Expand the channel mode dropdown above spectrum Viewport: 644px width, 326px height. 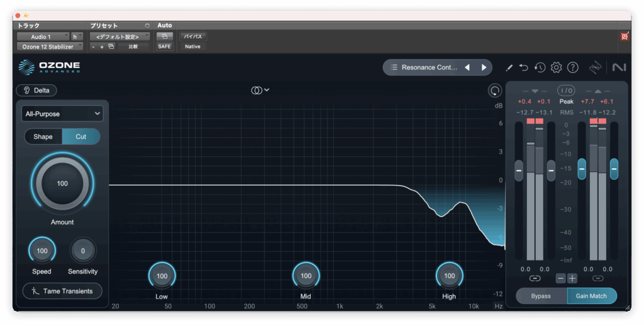click(260, 90)
